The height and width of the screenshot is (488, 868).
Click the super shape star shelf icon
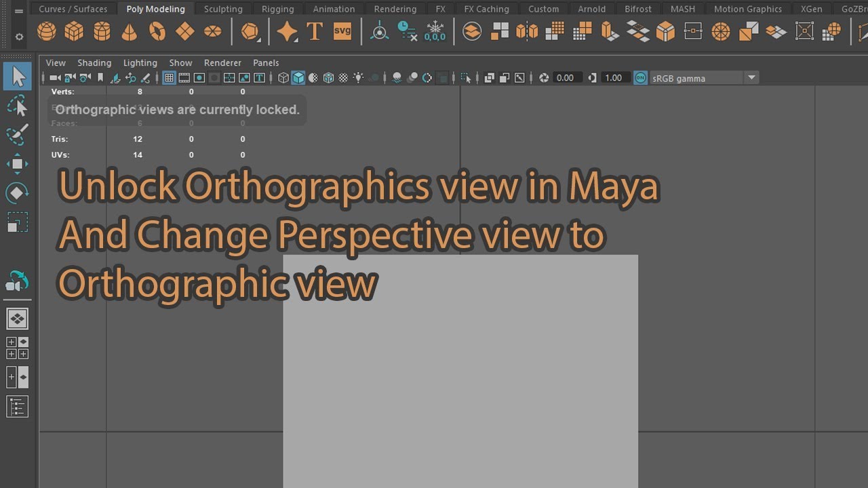(x=287, y=31)
